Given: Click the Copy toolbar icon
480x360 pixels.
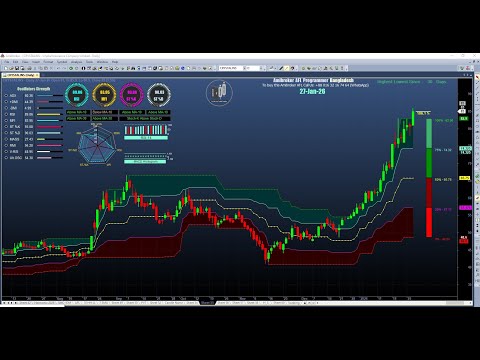Looking at the screenshot, I should pos(41,68).
